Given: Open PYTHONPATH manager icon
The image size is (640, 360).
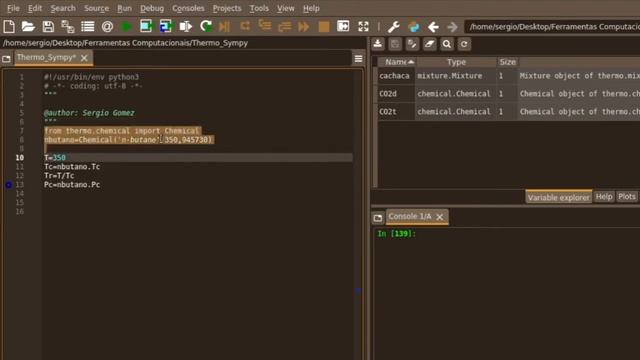Looking at the screenshot, I should pyautogui.click(x=413, y=27).
